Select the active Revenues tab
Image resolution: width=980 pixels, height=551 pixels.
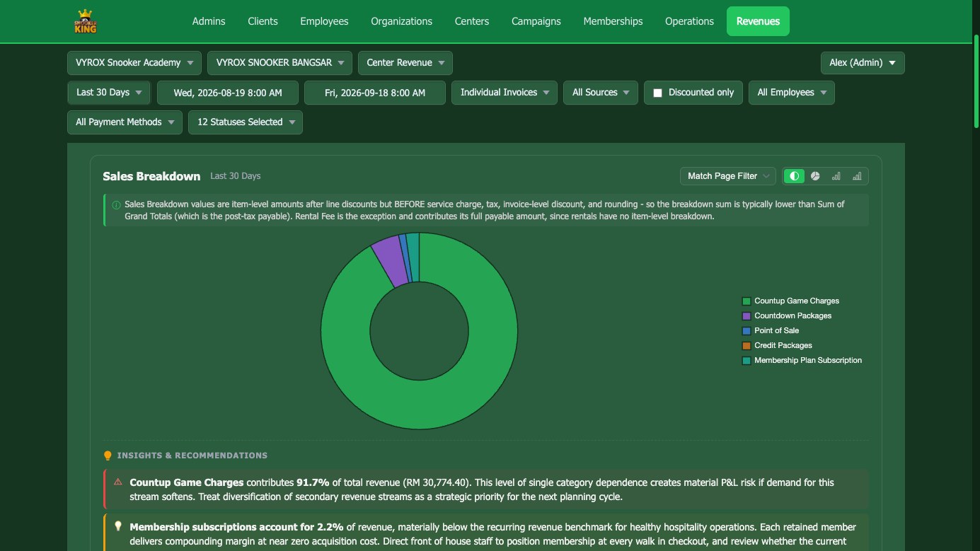[758, 21]
